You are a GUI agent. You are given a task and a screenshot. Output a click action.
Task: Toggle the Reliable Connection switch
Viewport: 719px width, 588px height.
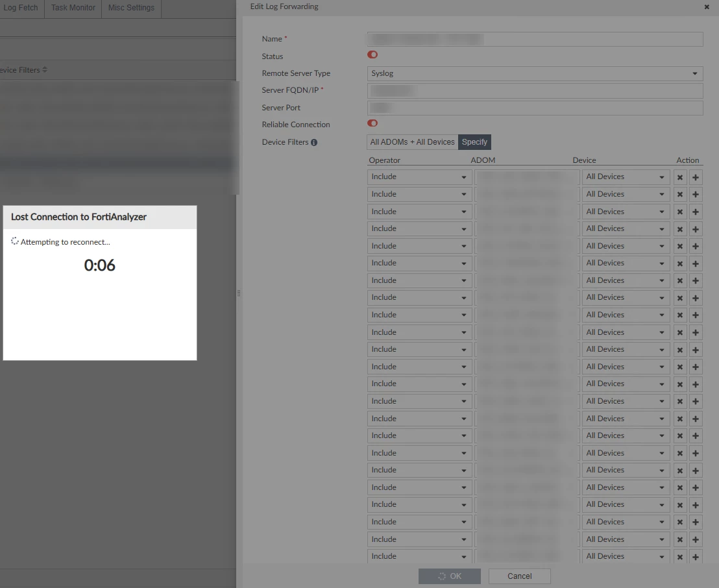pos(372,123)
